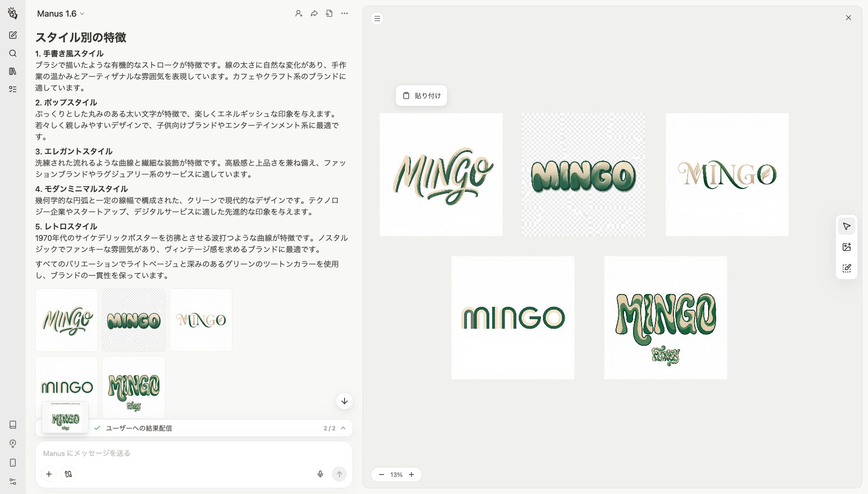
Task: Open the invite user icon at the top
Action: [x=299, y=13]
